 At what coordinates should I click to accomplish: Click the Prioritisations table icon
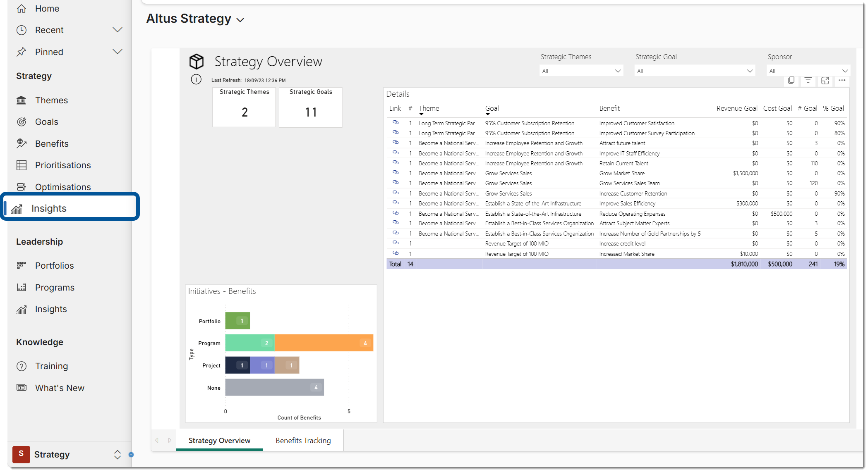22,165
